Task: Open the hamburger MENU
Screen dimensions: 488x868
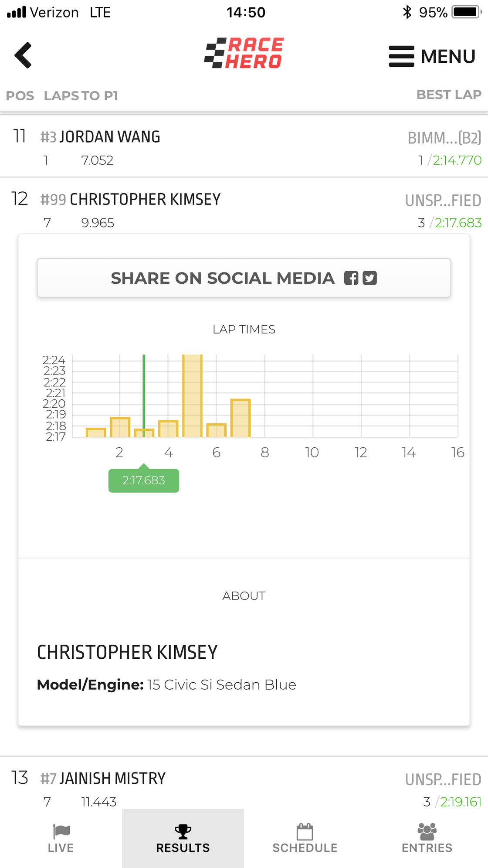Action: (x=431, y=56)
